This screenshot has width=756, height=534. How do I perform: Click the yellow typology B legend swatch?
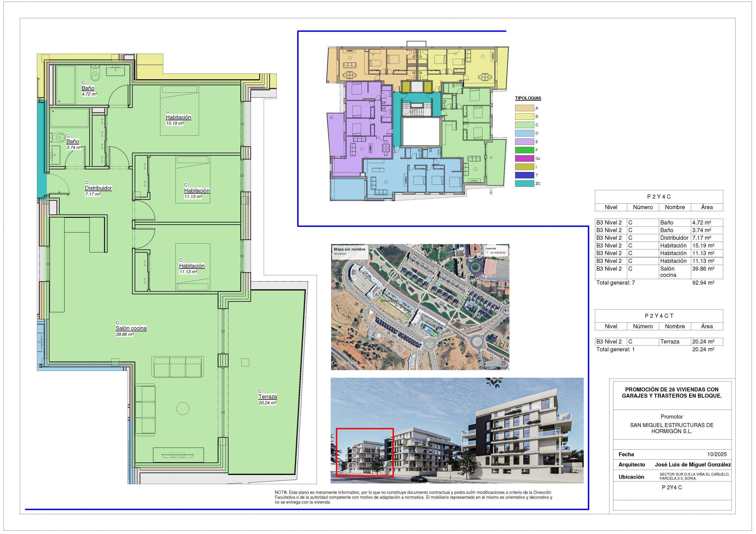pos(524,117)
